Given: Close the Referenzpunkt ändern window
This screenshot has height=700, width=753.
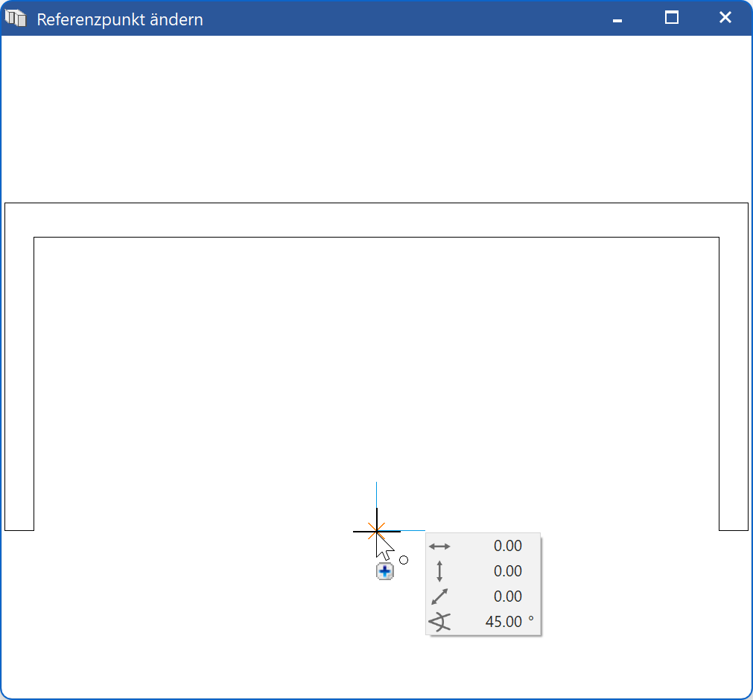Looking at the screenshot, I should point(725,18).
